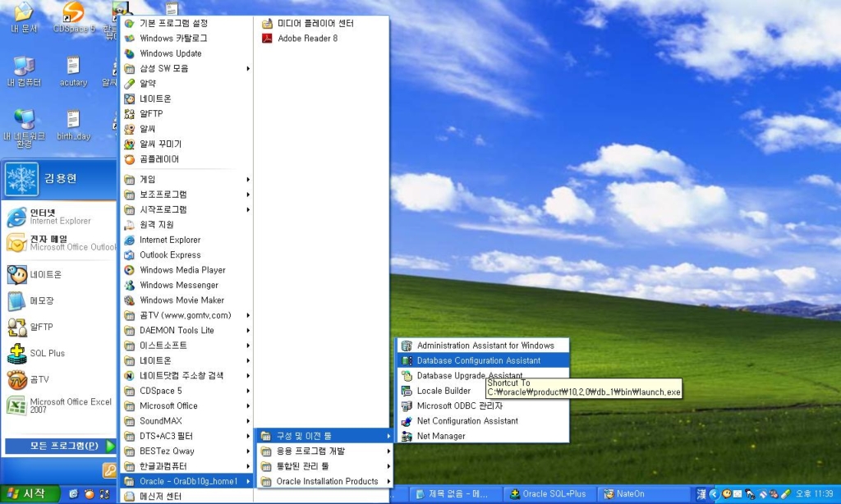Open 한글과컴퓨터 program folder
This screenshot has height=504, width=841.
(x=186, y=466)
